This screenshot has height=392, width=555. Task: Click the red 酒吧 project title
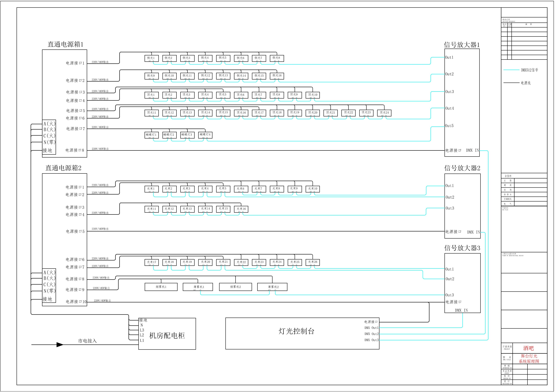tap(528, 348)
